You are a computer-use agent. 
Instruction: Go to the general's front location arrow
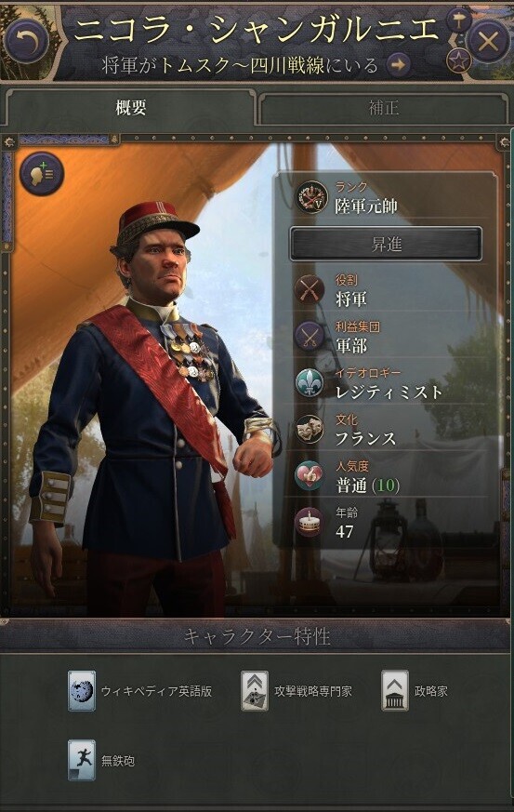[399, 65]
